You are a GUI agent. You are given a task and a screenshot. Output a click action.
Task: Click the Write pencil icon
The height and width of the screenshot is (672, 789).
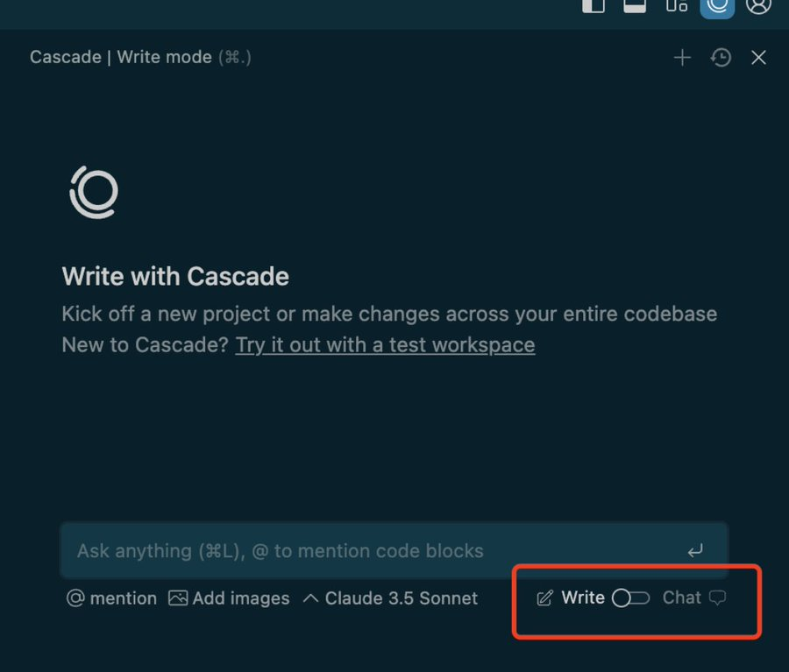click(544, 598)
